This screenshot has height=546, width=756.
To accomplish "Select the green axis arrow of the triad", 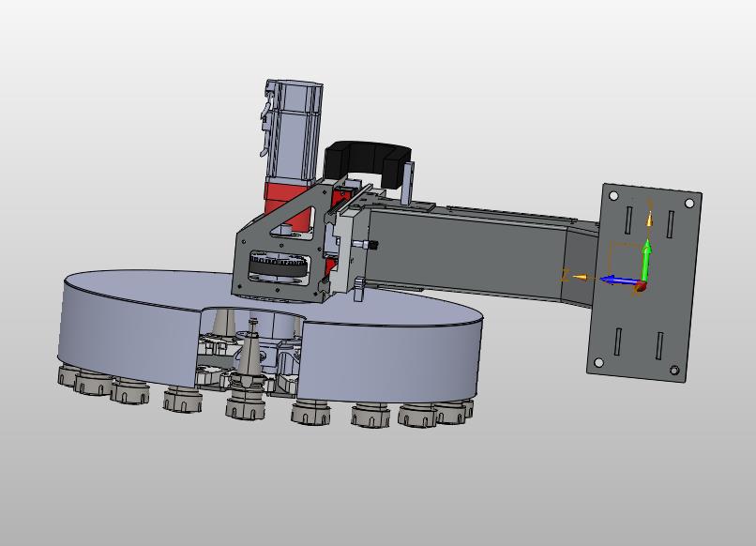I will coord(646,260).
